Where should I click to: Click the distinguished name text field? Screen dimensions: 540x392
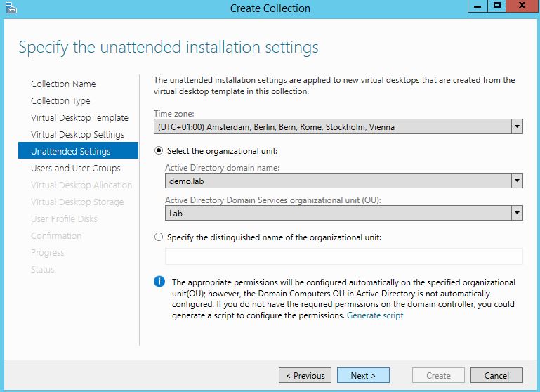coord(343,256)
